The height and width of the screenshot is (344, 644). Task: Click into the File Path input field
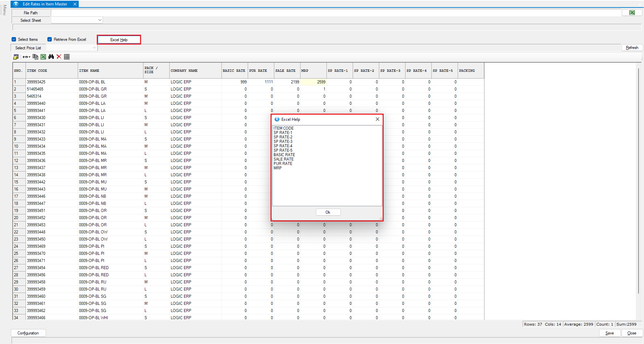[336, 13]
